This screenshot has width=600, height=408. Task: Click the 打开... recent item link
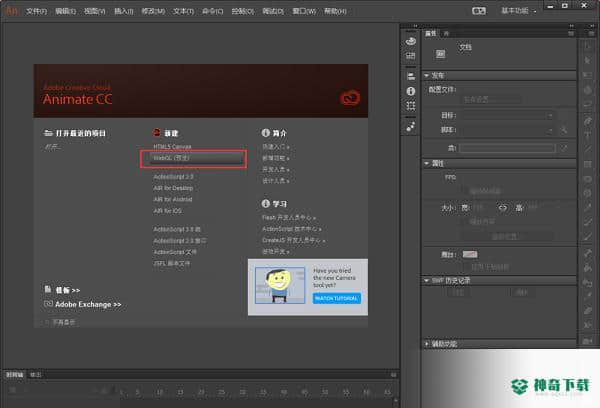(x=52, y=147)
